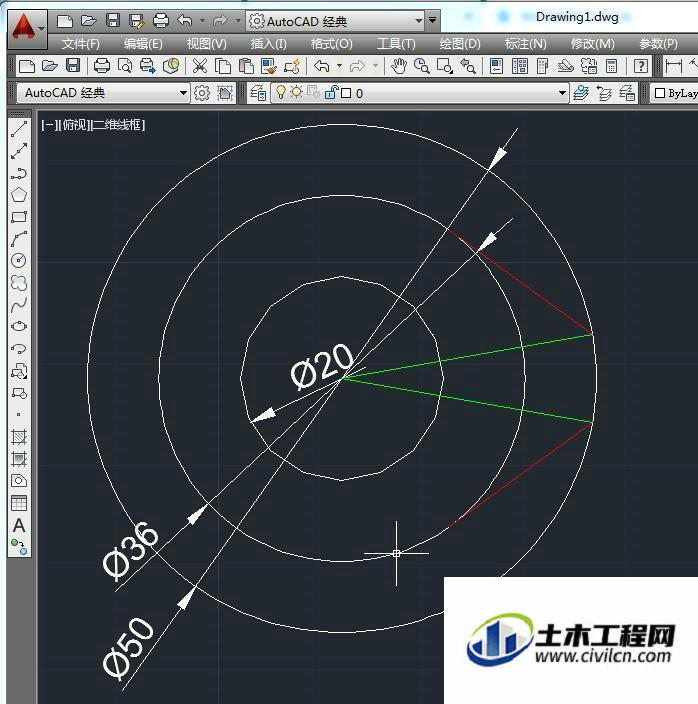Click Cut scissors icon in standard toolbar
Viewport: 698px width, 704px height.
199,66
